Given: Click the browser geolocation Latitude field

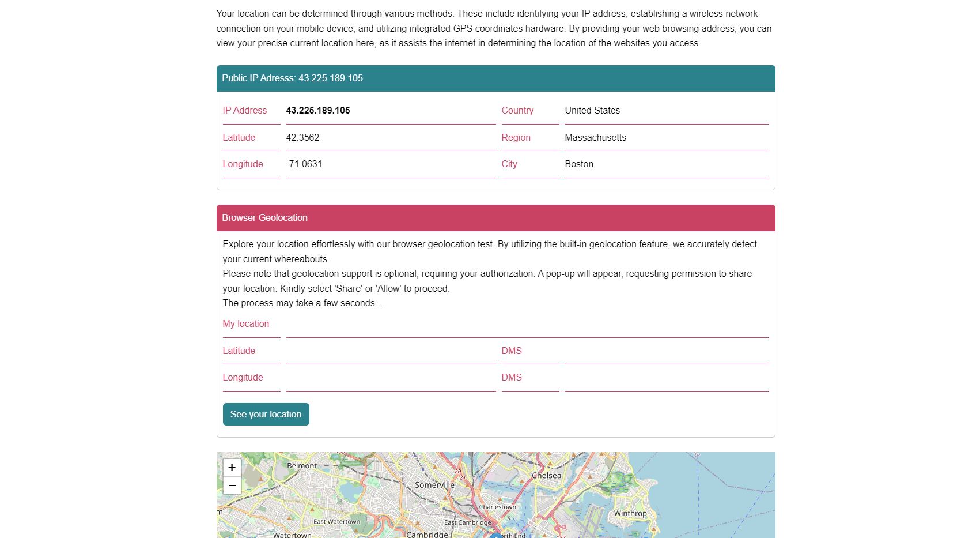Looking at the screenshot, I should tap(391, 351).
